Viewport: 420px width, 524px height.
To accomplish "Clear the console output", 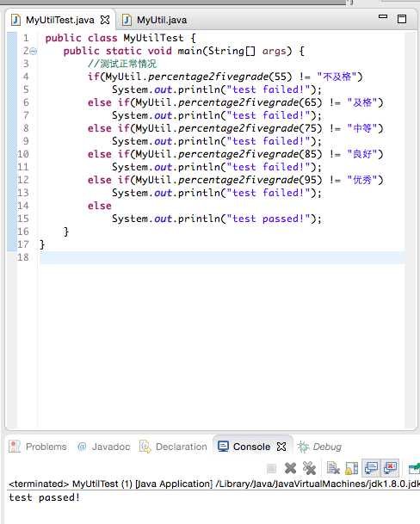I will (333, 468).
